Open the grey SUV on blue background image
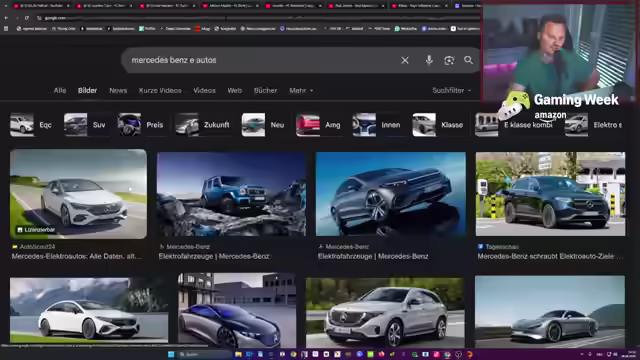This screenshot has width=640, height=360. click(391, 194)
